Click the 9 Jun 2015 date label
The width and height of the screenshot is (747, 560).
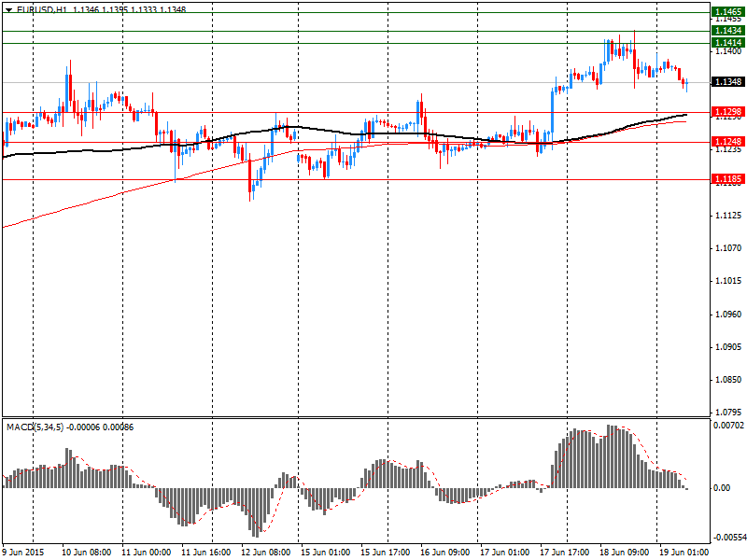coord(23,553)
